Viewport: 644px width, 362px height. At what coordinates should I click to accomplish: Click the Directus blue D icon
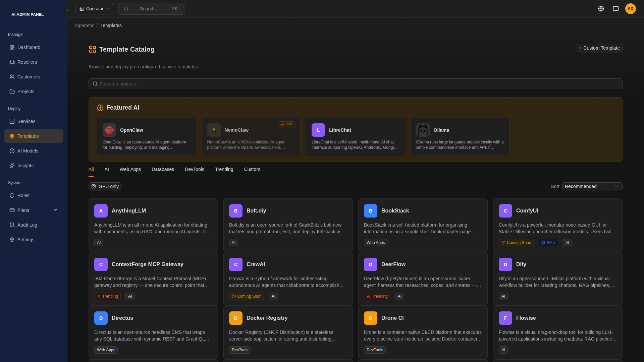pyautogui.click(x=101, y=318)
